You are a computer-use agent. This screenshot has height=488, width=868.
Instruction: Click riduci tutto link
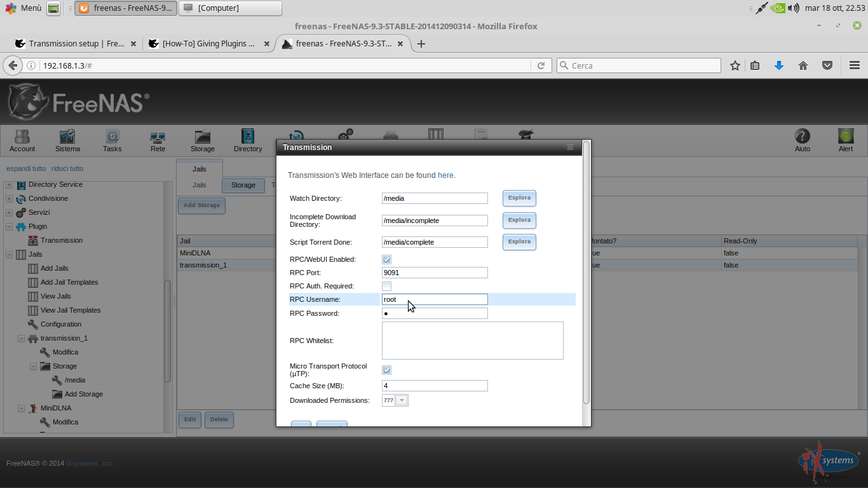click(67, 168)
